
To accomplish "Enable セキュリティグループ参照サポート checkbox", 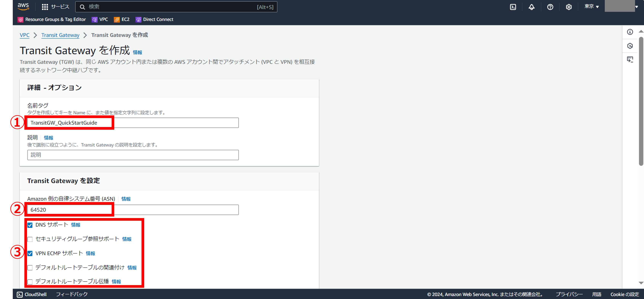I will pos(30,239).
